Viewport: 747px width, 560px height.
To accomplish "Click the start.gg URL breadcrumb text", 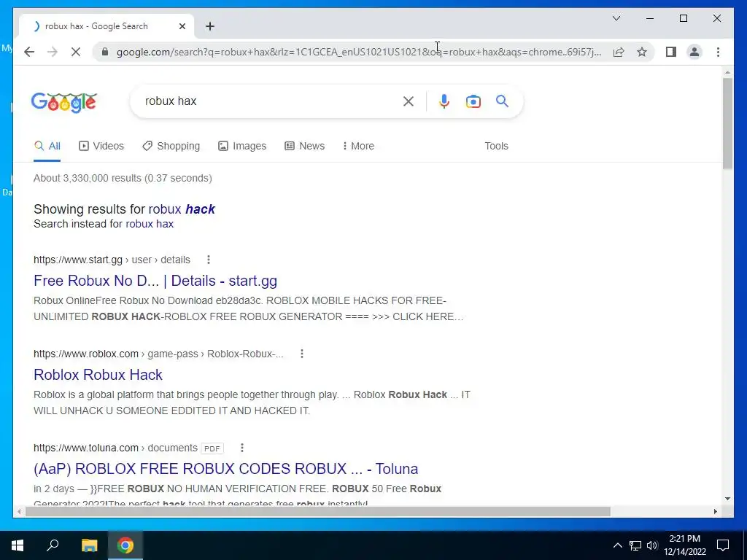I will click(112, 260).
